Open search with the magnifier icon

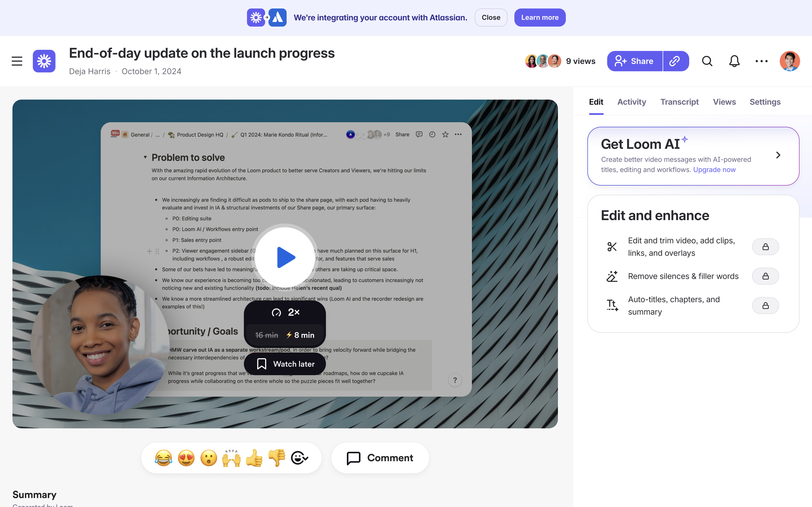tap(707, 61)
